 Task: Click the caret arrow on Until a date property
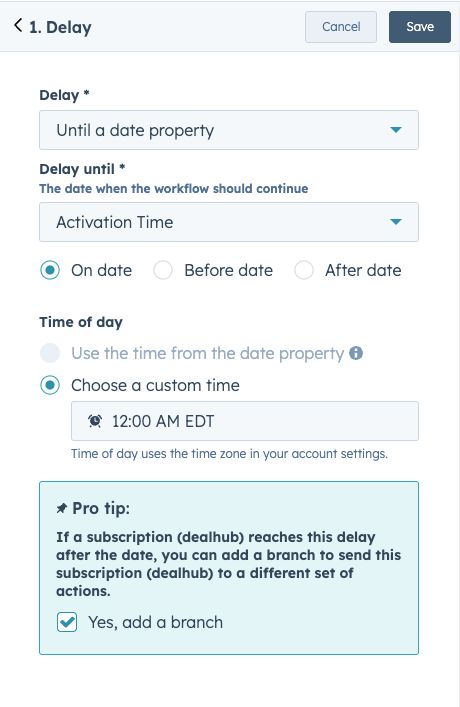tap(396, 130)
